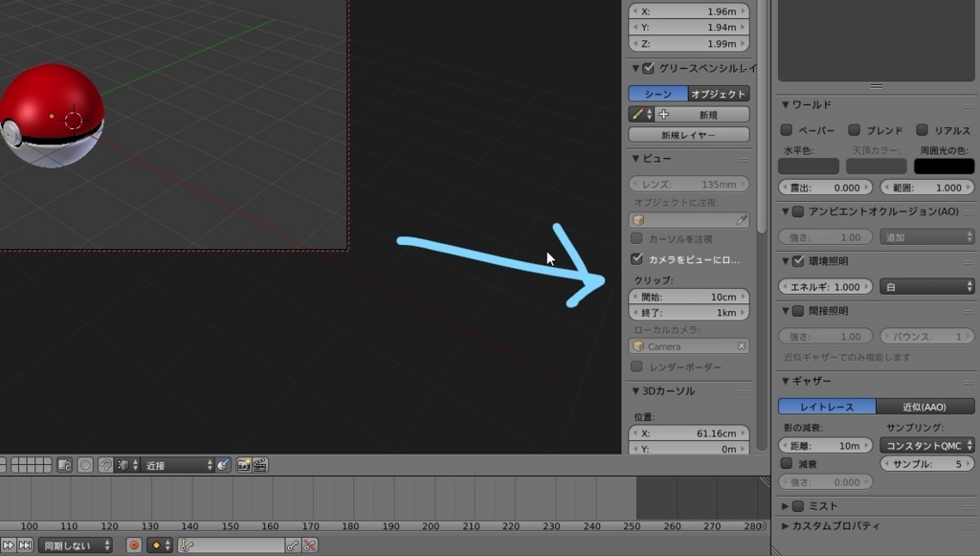Select the 近似(AAO) gather method tab
The height and width of the screenshot is (556, 980).
pos(925,407)
